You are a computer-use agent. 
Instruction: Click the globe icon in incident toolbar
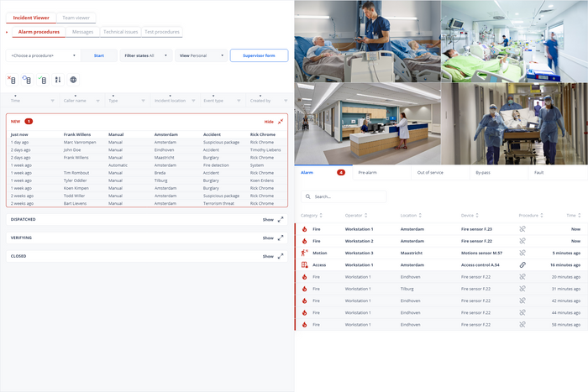coord(73,80)
